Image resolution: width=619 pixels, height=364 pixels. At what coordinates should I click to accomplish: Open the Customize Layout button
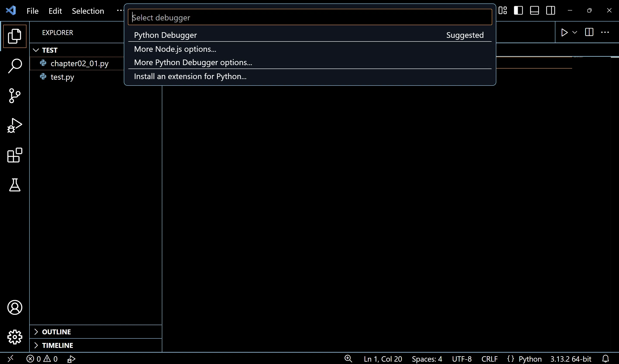point(503,11)
